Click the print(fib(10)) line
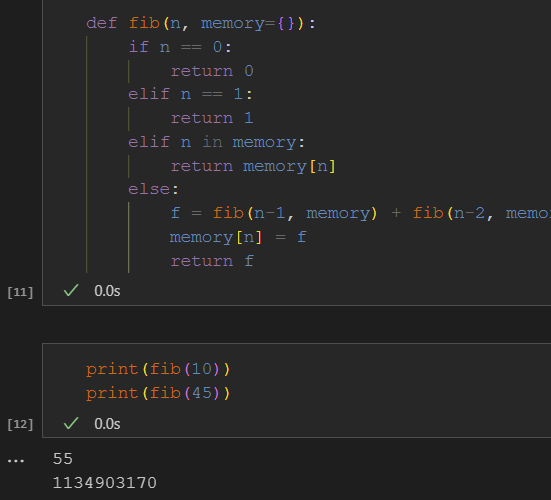Viewport: 551px width, 500px height. click(x=158, y=369)
